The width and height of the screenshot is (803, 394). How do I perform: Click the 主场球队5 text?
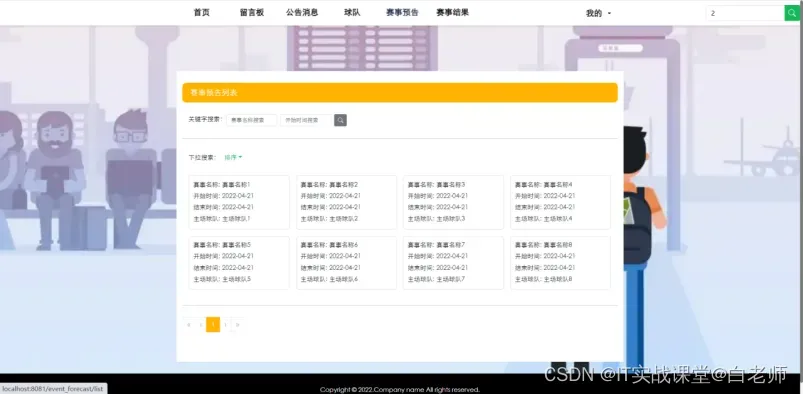[x=236, y=279]
